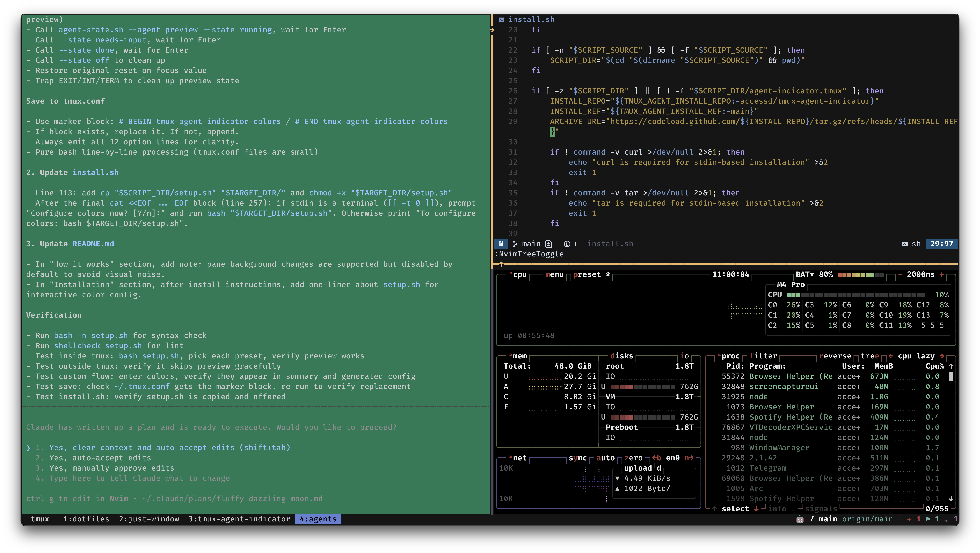The width and height of the screenshot is (980, 553).
Task: Click the proc filter field in btop
Action: tap(763, 356)
